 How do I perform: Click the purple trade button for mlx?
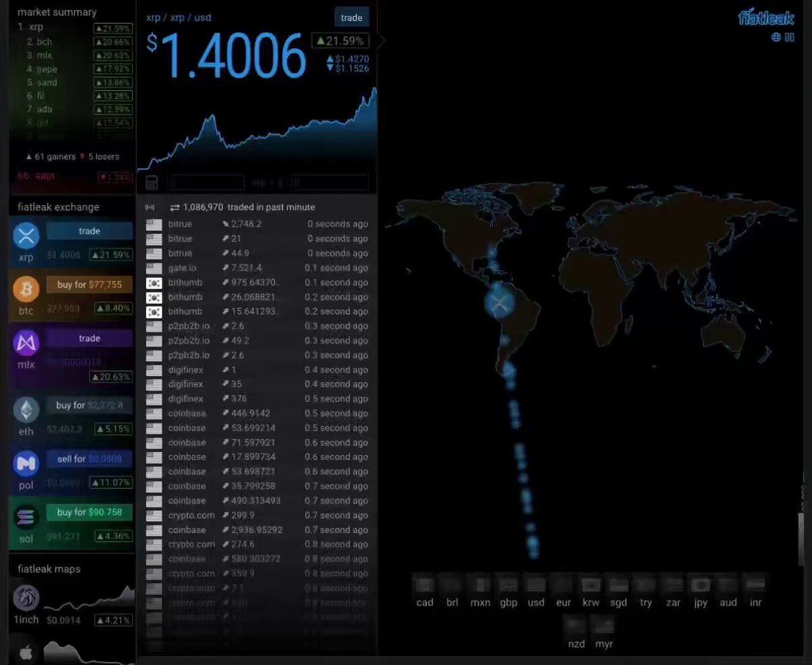tap(89, 338)
